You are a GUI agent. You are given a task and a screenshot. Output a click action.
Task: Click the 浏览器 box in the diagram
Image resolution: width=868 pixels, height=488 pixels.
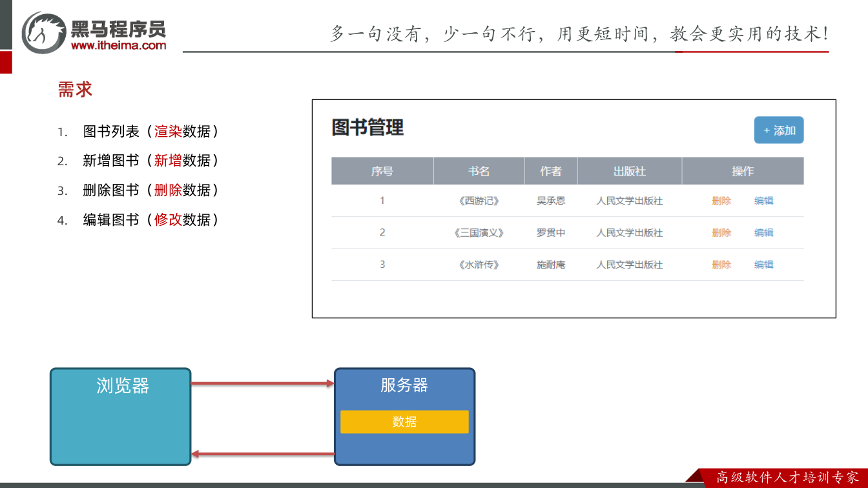121,416
